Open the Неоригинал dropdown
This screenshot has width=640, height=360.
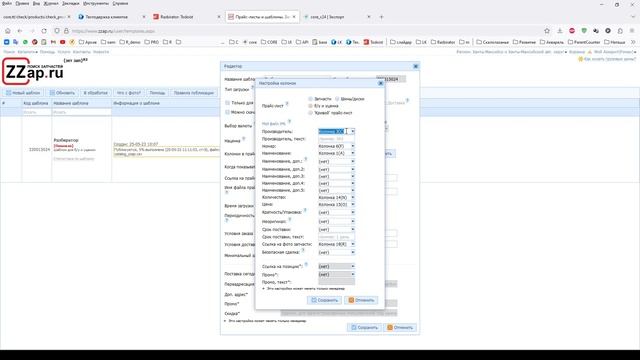click(x=353, y=221)
